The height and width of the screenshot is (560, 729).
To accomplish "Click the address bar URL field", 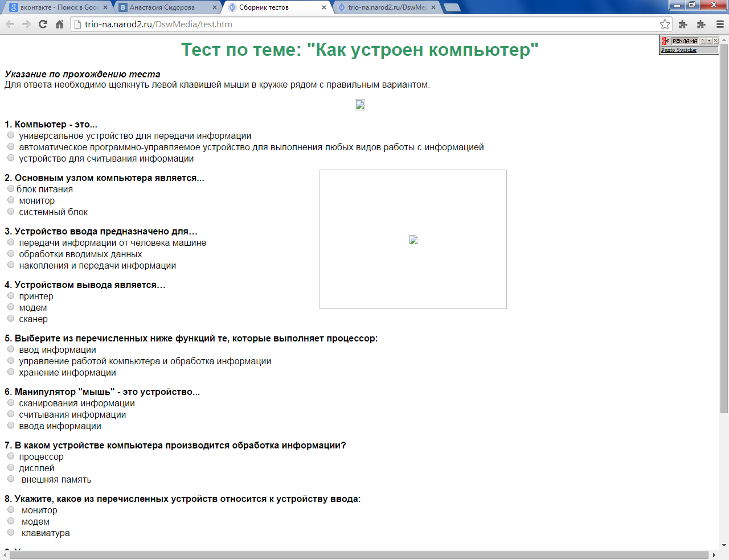I will pos(364,24).
